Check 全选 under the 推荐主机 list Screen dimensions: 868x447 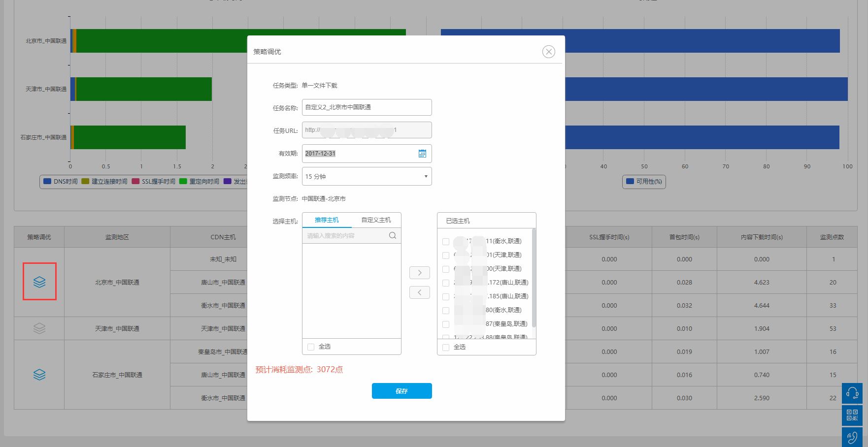(311, 347)
